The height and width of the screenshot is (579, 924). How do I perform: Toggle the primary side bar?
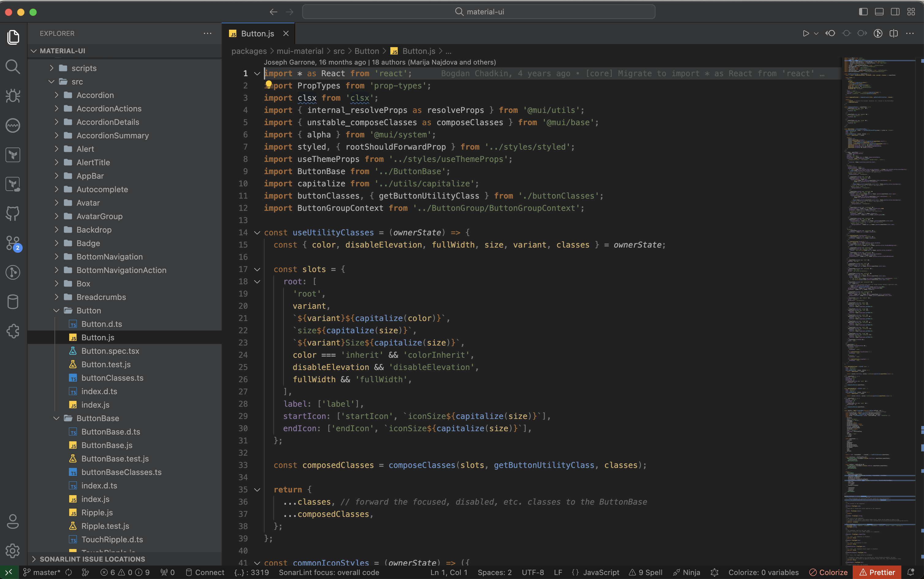[x=863, y=12]
